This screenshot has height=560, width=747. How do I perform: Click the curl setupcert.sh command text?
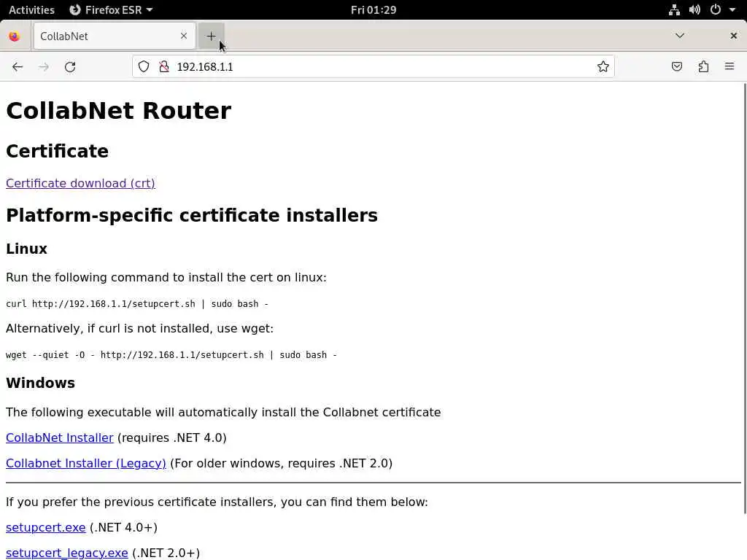tap(137, 304)
